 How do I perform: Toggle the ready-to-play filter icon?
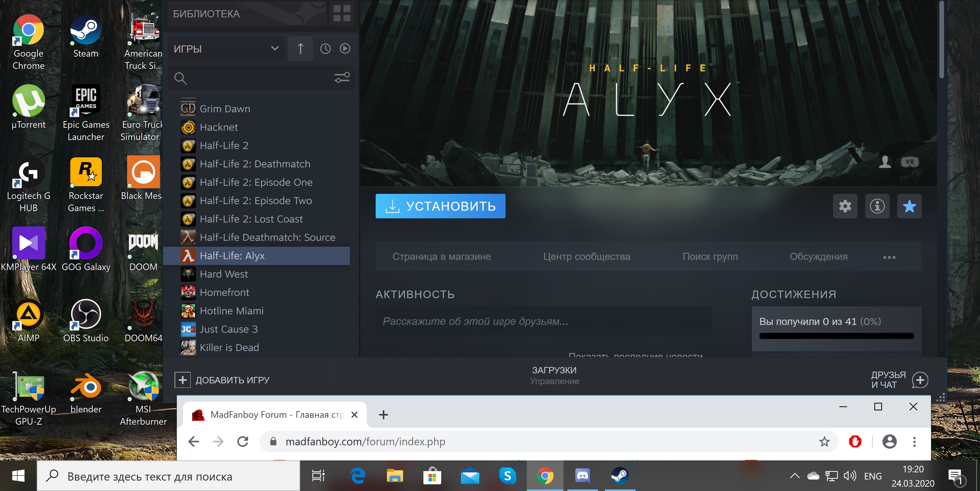tap(345, 49)
